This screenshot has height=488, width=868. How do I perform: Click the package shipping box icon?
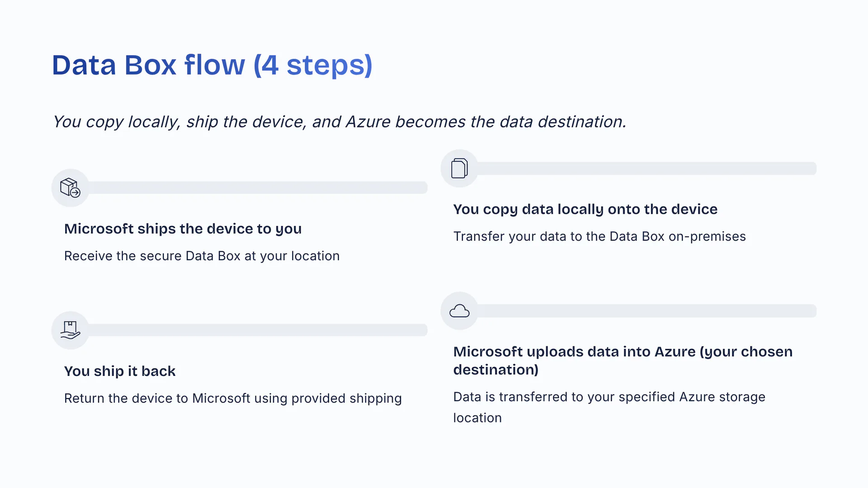(x=70, y=188)
